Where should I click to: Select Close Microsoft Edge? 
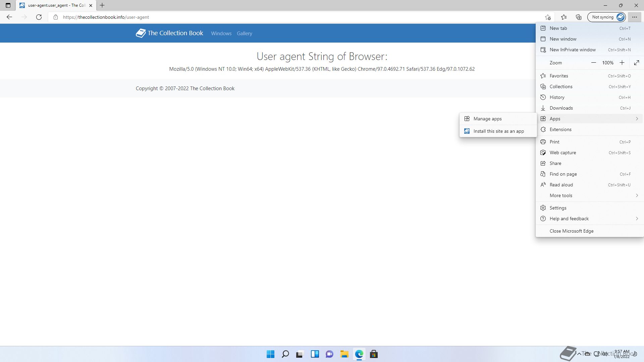[x=590, y=231]
